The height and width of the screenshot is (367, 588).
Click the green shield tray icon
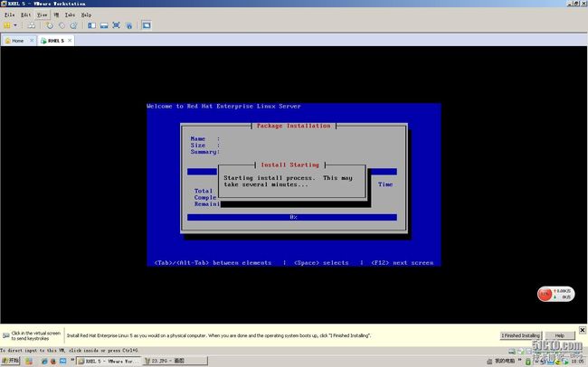(x=528, y=362)
